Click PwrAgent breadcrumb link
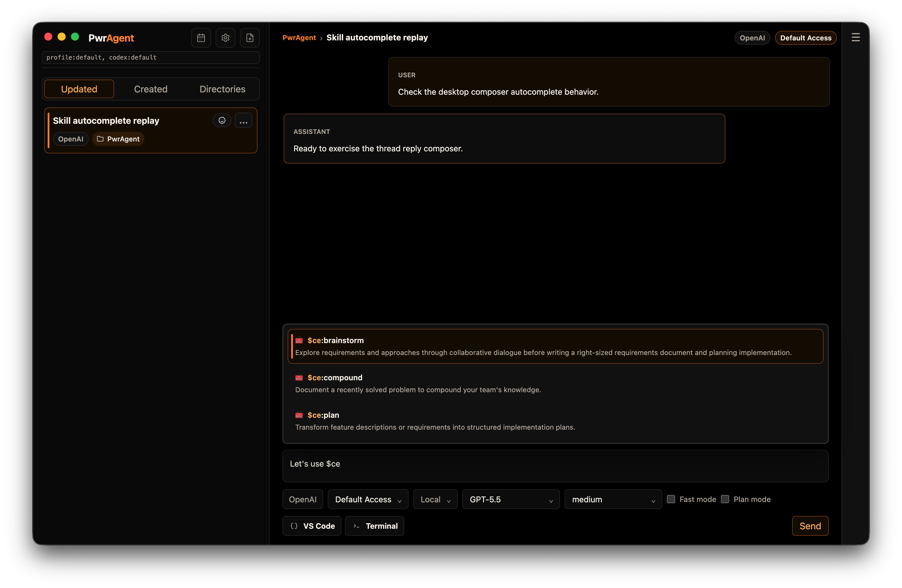 click(299, 37)
